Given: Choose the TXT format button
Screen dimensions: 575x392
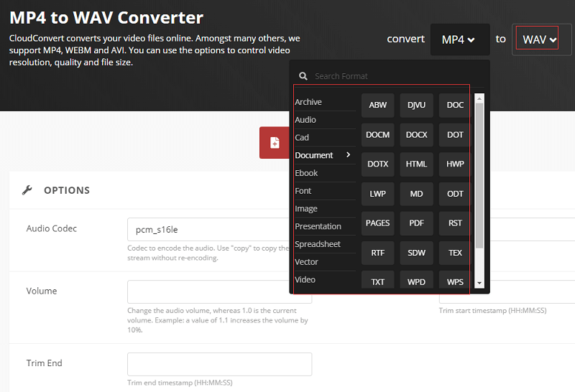Looking at the screenshot, I should tap(378, 280).
